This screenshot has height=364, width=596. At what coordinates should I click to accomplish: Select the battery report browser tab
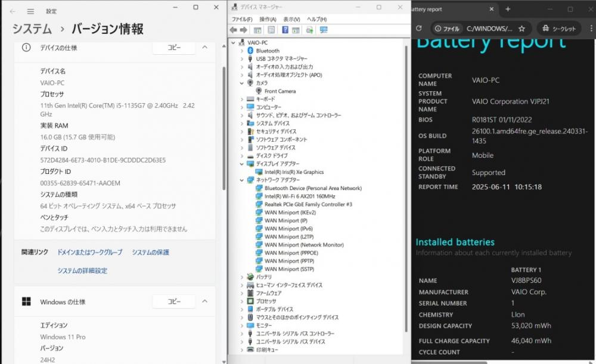(453, 9)
